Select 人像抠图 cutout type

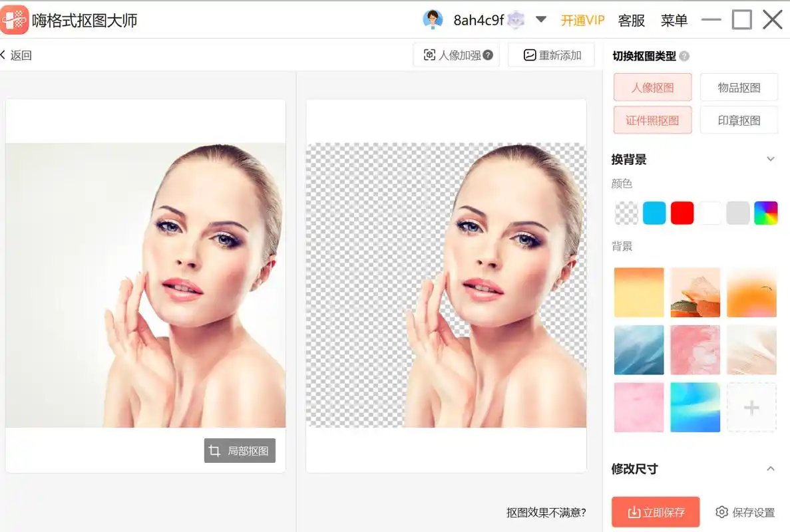(x=652, y=87)
